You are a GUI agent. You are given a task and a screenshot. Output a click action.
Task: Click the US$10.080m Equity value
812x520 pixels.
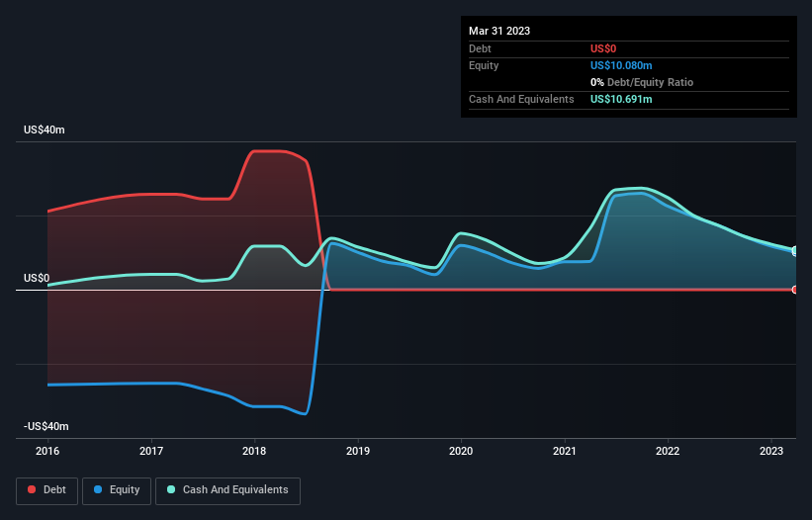click(x=621, y=65)
